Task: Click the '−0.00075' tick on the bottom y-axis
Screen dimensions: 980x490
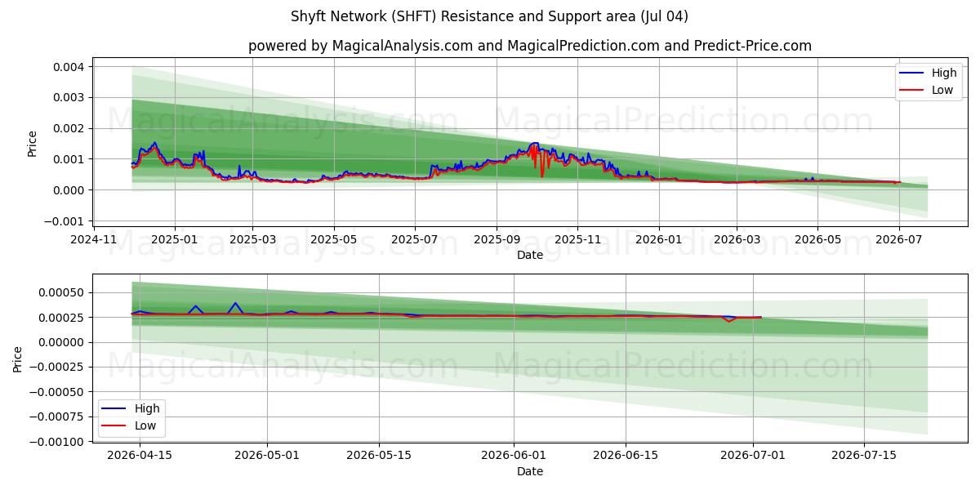Action: tap(59, 417)
